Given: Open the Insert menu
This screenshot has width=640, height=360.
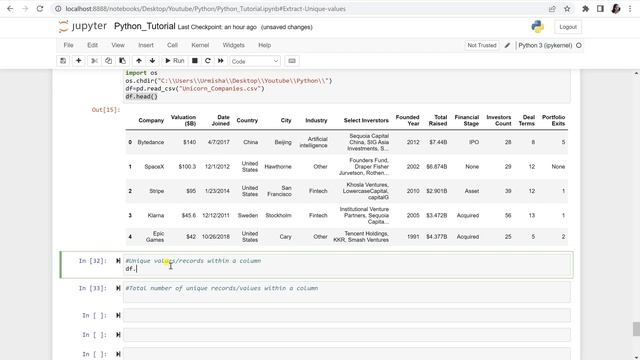Looking at the screenshot, I should [x=146, y=45].
